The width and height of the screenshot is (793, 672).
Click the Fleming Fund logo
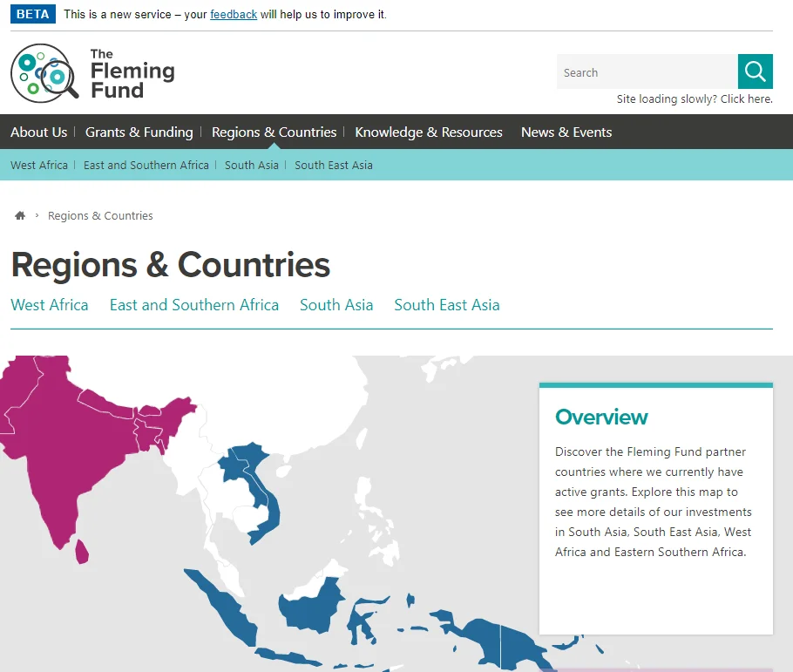tap(93, 73)
